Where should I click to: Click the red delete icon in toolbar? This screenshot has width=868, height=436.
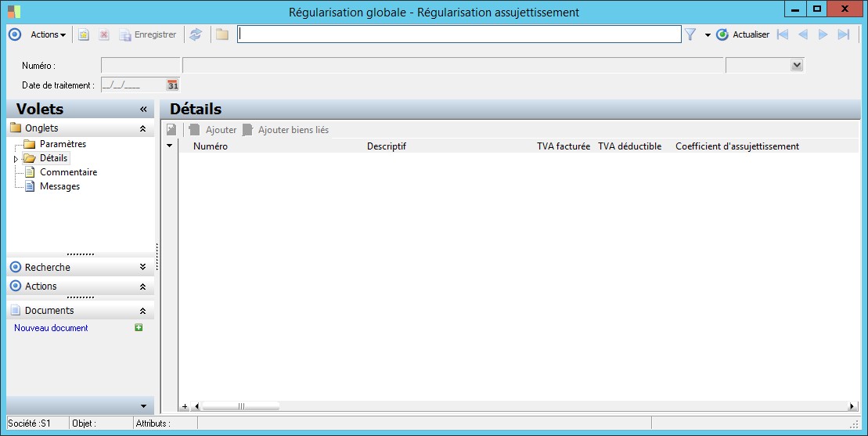(104, 34)
